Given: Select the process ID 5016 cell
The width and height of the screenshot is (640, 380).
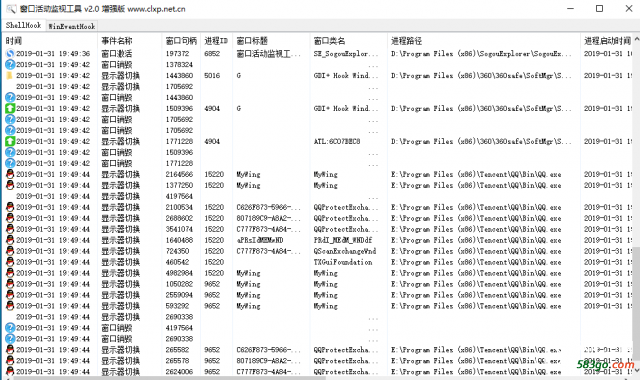Looking at the screenshot, I should [x=212, y=76].
